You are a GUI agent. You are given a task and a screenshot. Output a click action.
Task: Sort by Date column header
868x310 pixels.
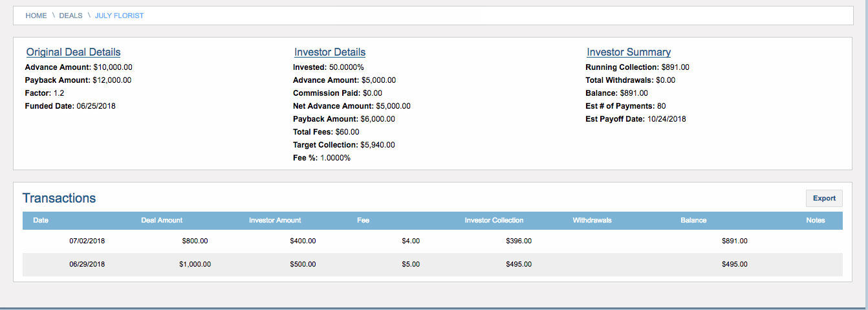(41, 220)
